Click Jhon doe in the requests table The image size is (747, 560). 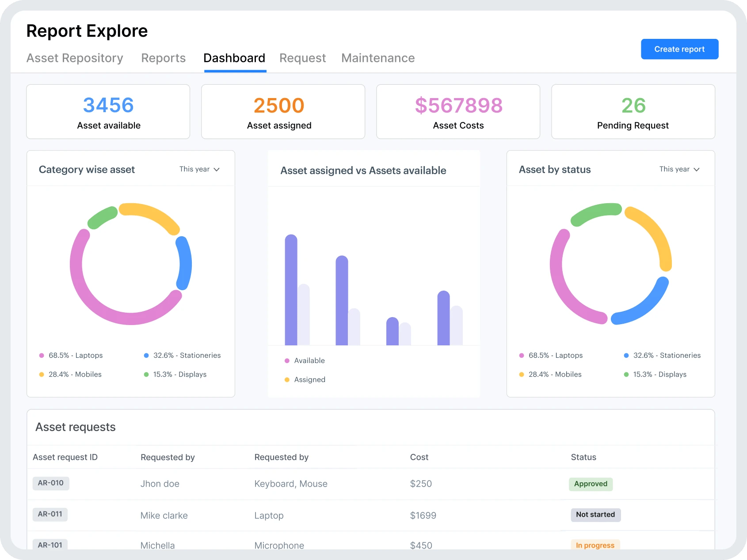(x=160, y=484)
